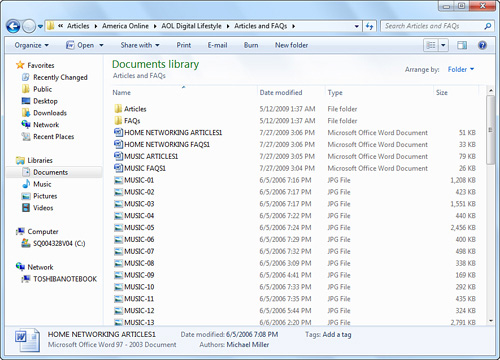Click AOL Digital Lifestyle breadcrumb segment
Viewport: 500px width, 360px height.
coord(191,26)
